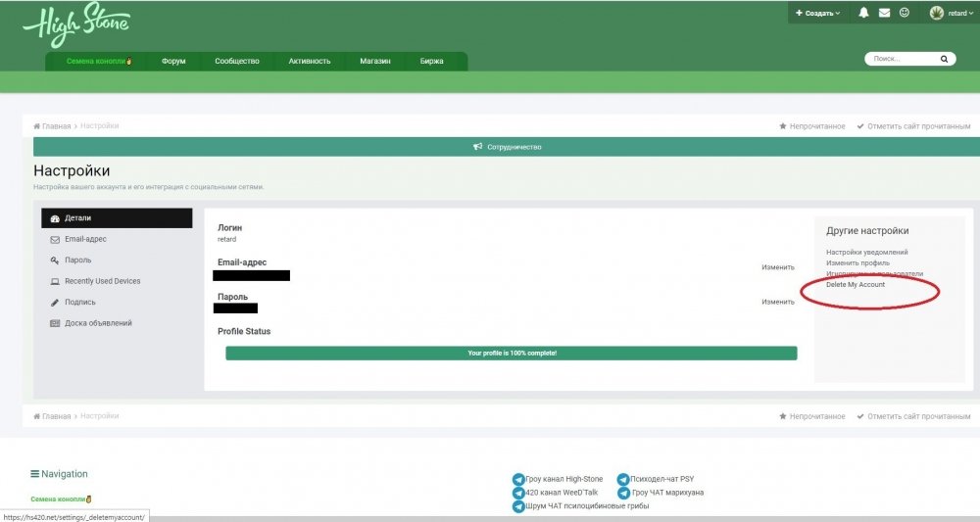This screenshot has width=980, height=522.
Task: Open the messages envelope icon
Action: pos(884,13)
